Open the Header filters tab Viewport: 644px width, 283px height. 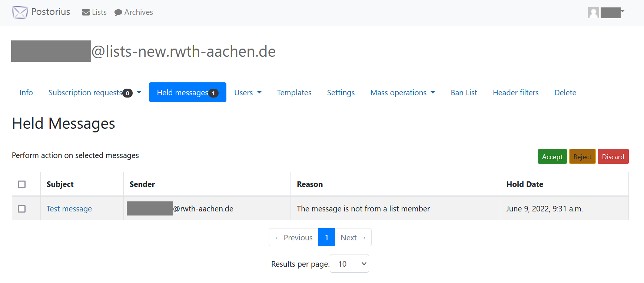[x=515, y=93]
